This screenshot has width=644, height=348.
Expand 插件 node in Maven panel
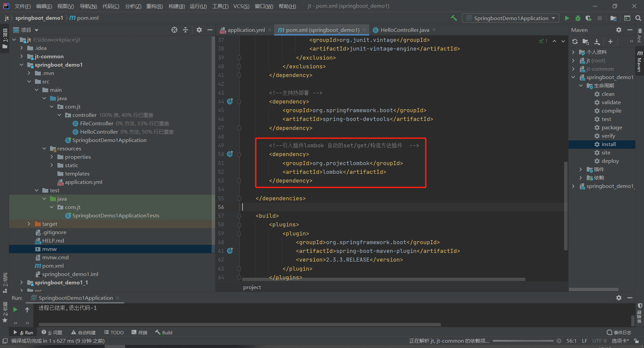[581, 169]
